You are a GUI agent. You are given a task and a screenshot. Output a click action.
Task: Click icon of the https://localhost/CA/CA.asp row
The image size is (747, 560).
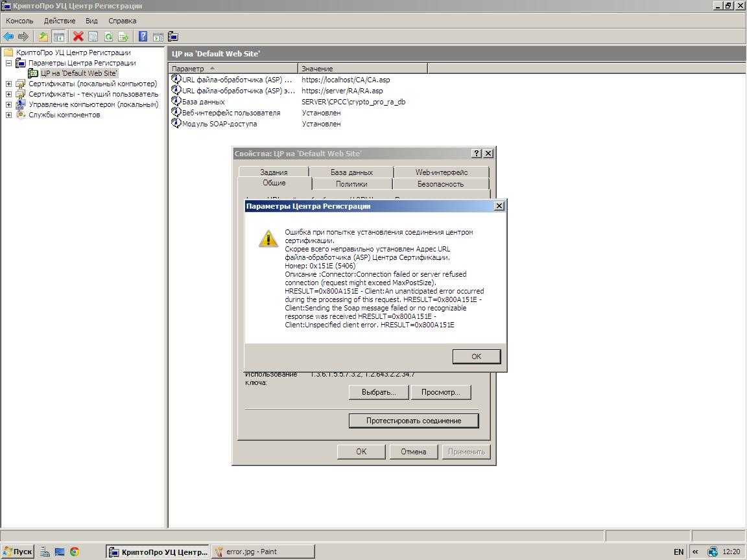click(x=176, y=79)
